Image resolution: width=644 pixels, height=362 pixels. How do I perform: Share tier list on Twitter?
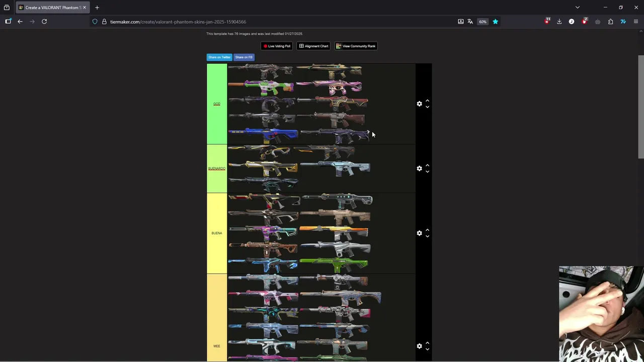coord(219,57)
